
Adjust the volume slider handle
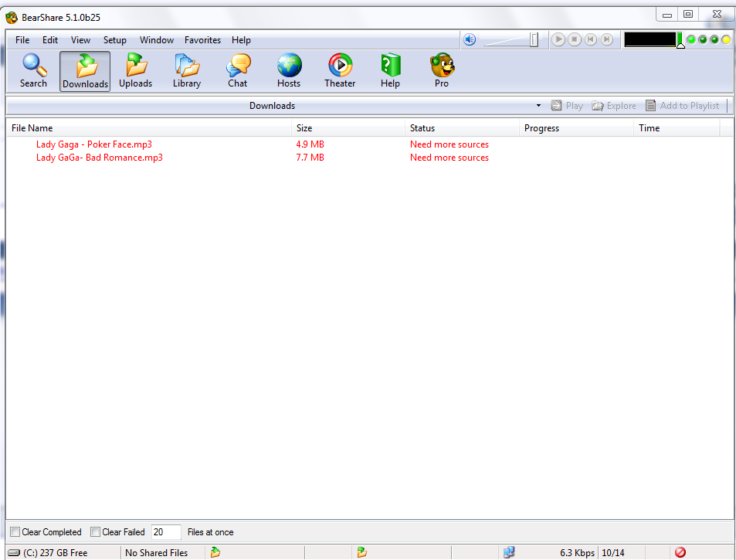534,40
